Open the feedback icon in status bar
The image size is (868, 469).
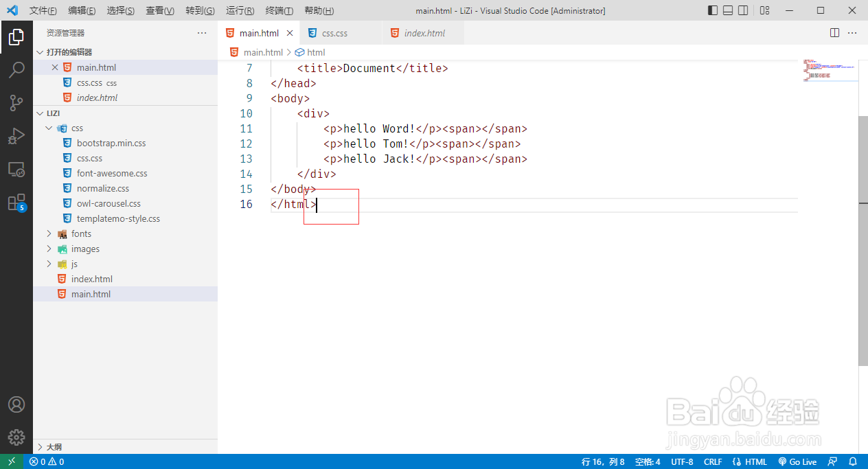(833, 461)
